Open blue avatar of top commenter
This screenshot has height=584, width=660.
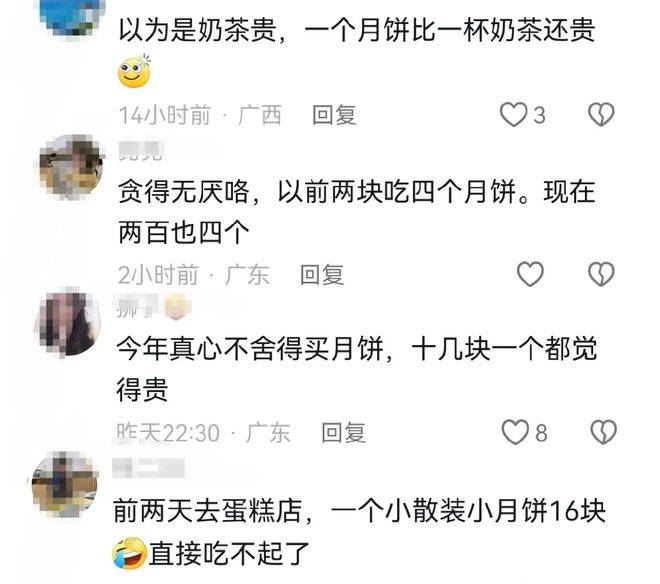(x=72, y=15)
